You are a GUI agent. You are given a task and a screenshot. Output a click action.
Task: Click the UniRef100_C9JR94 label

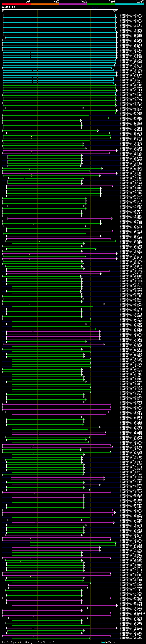[131, 447]
